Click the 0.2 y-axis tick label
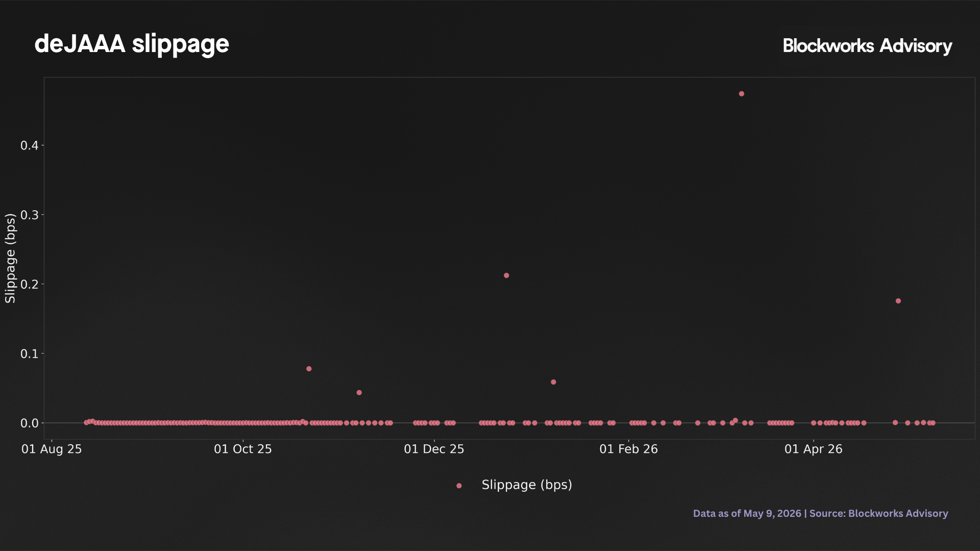This screenshot has height=551, width=980. (30, 285)
